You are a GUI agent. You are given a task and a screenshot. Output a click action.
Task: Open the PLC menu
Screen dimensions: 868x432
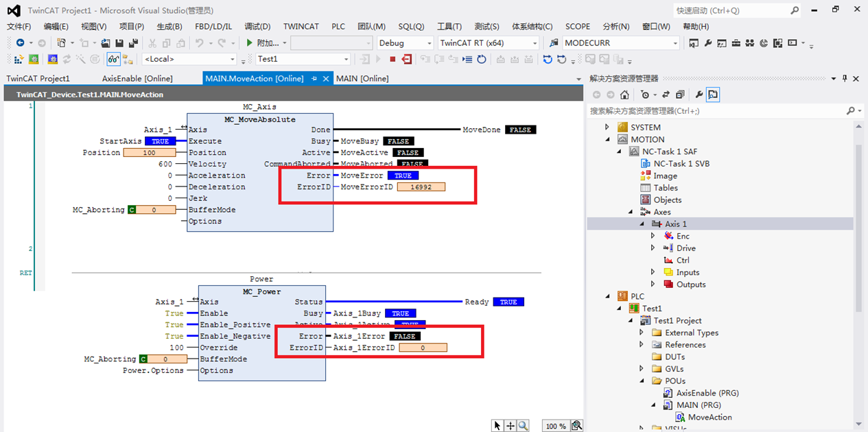pyautogui.click(x=338, y=26)
